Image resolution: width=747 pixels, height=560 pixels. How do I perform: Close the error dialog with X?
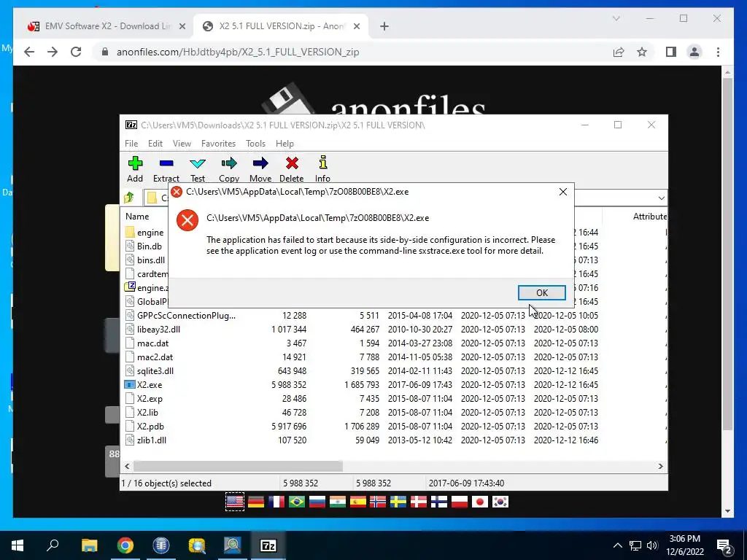pyautogui.click(x=562, y=192)
